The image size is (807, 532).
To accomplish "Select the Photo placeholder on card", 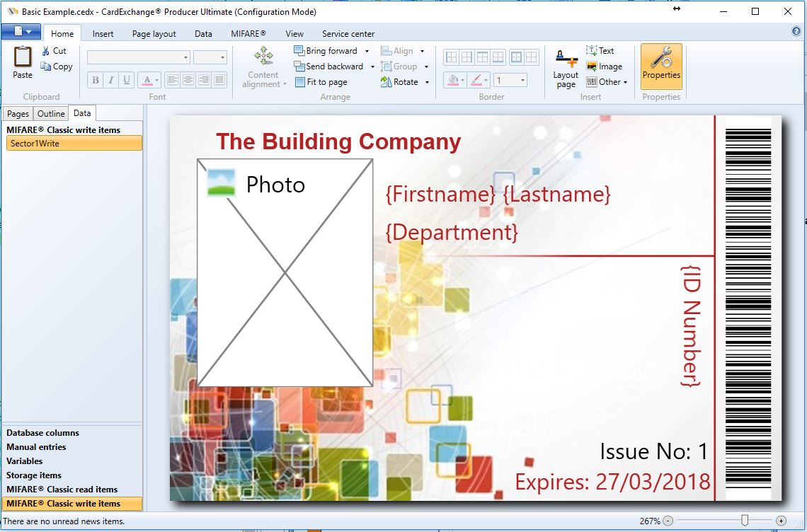I will point(285,272).
